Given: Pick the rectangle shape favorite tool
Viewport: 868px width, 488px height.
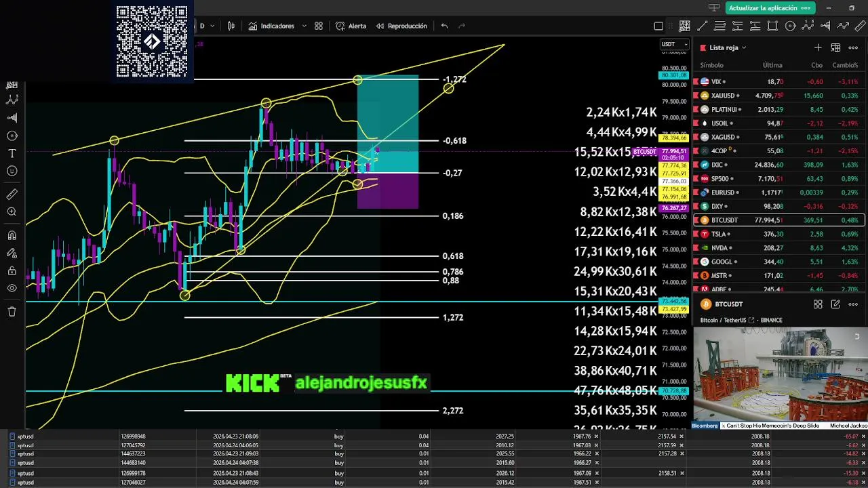Looking at the screenshot, I should 773,26.
